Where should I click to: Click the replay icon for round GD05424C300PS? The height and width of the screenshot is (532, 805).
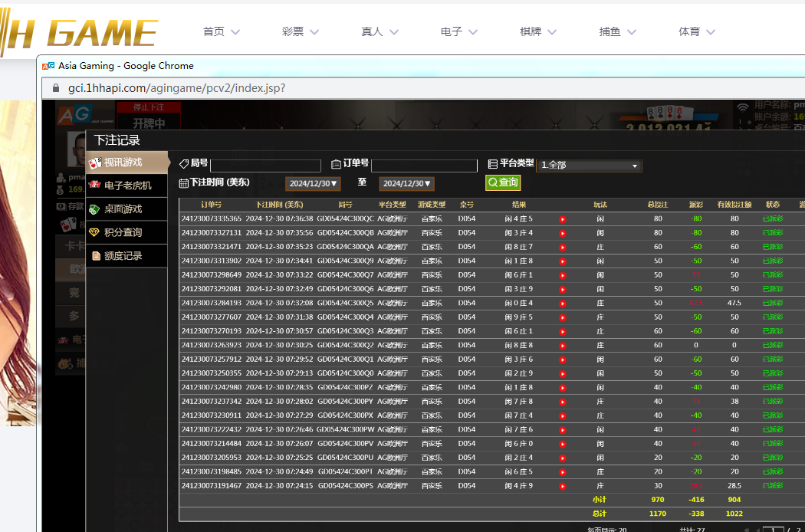click(x=562, y=486)
